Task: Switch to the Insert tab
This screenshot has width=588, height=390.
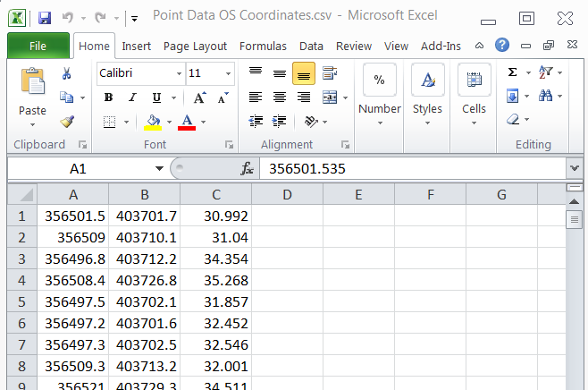Action: [136, 47]
